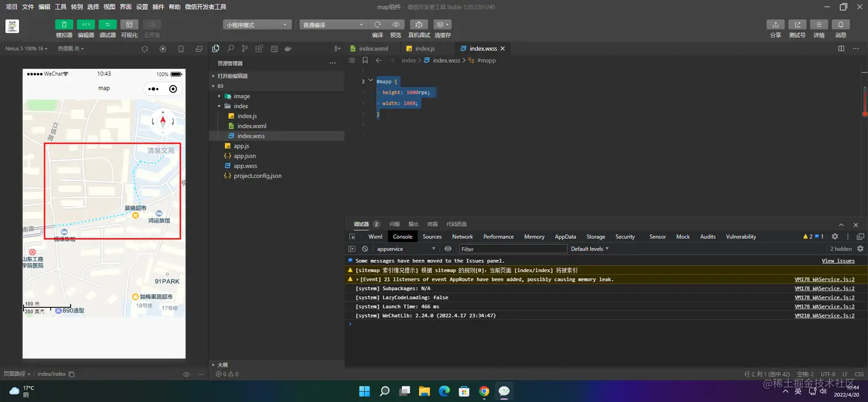Toggle the 可视化 visual panel button
The height and width of the screenshot is (402, 868).
(x=129, y=25)
